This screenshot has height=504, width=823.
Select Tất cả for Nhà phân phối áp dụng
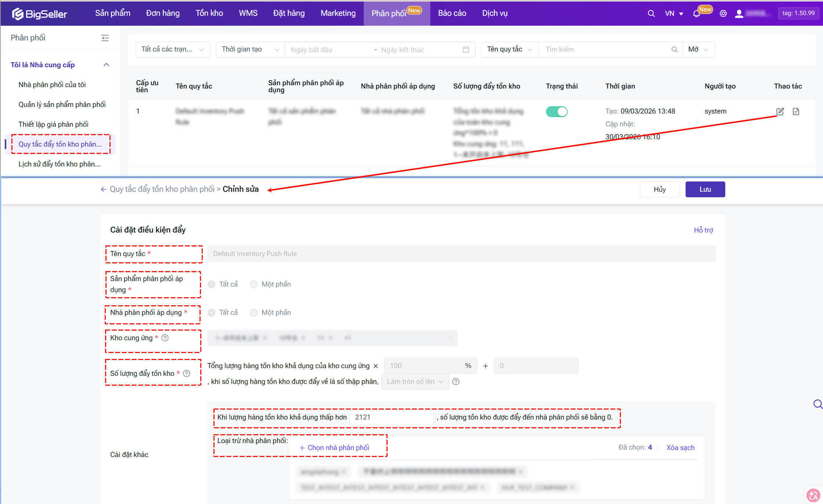[212, 313]
